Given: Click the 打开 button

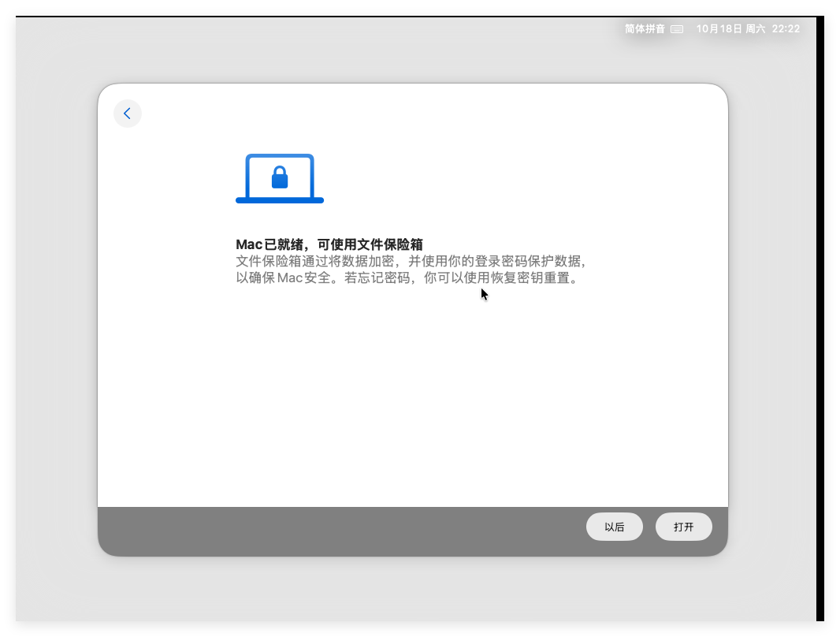Looking at the screenshot, I should click(683, 527).
